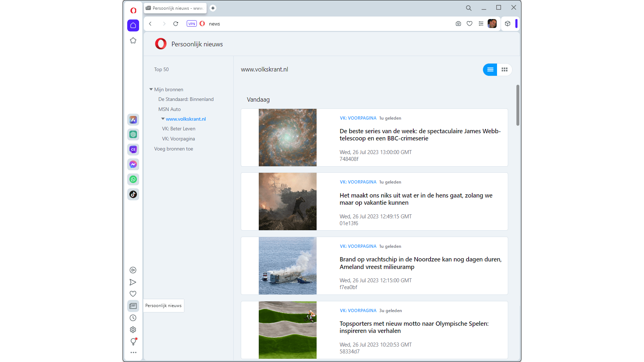Viewport: 644px width, 362px height.
Task: Open Easy Setup sliders icon
Action: pyautogui.click(x=481, y=24)
